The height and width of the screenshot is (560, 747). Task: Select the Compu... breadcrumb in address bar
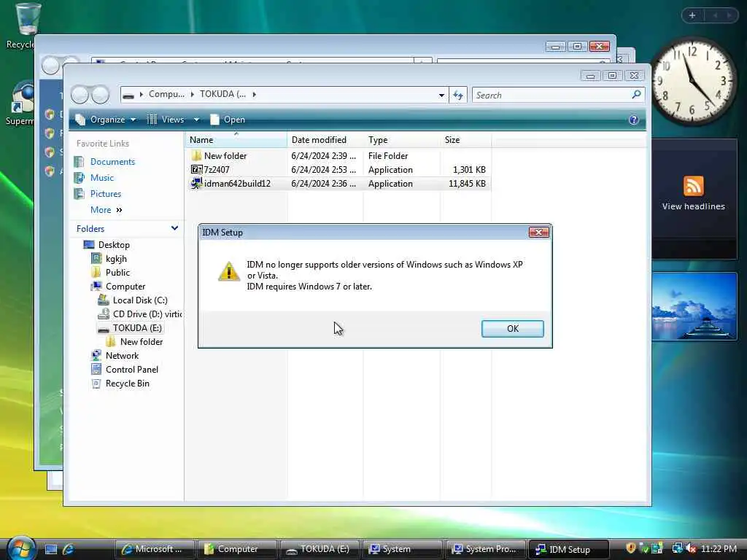coord(166,94)
